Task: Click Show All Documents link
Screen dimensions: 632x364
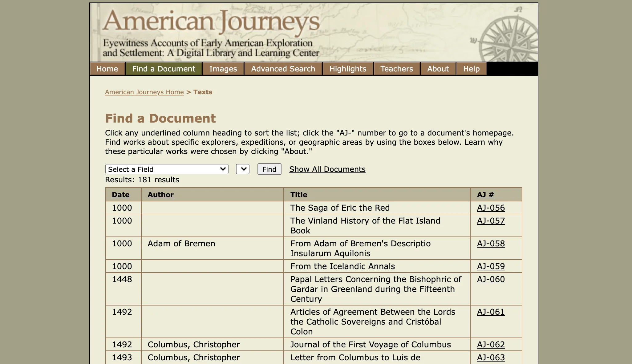Action: (327, 169)
